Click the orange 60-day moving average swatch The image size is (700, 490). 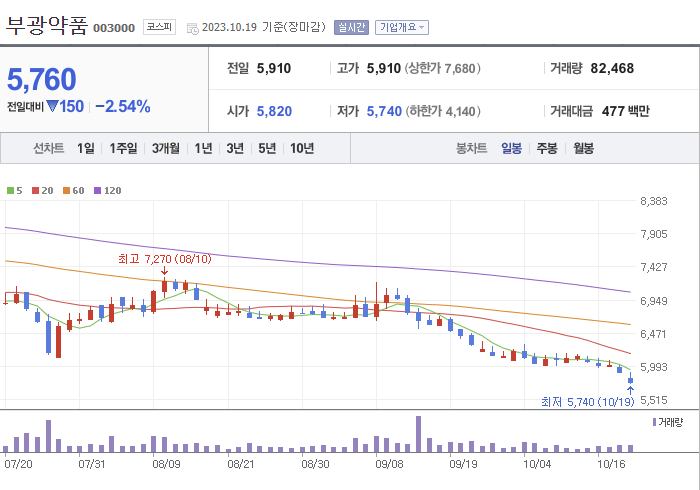(67, 191)
